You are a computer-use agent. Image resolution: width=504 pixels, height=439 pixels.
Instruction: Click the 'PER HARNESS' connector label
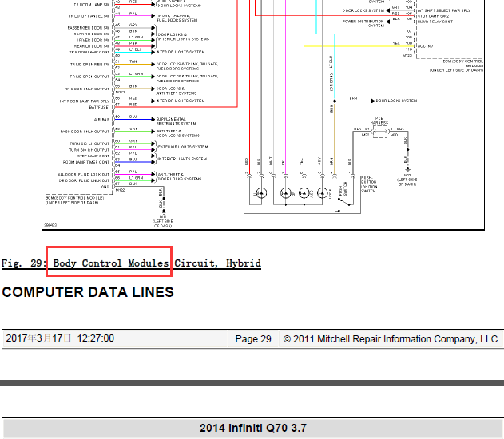pos(379,121)
